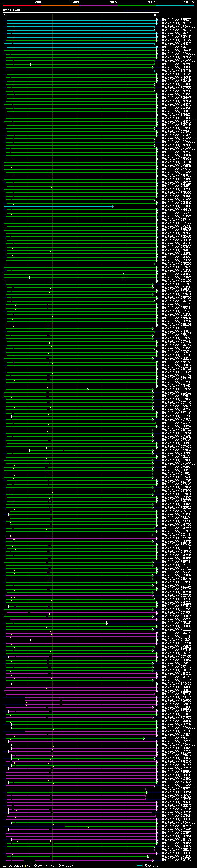Select the AV413630 query name
The height and width of the screenshot is (868, 197).
(x=11, y=10)
